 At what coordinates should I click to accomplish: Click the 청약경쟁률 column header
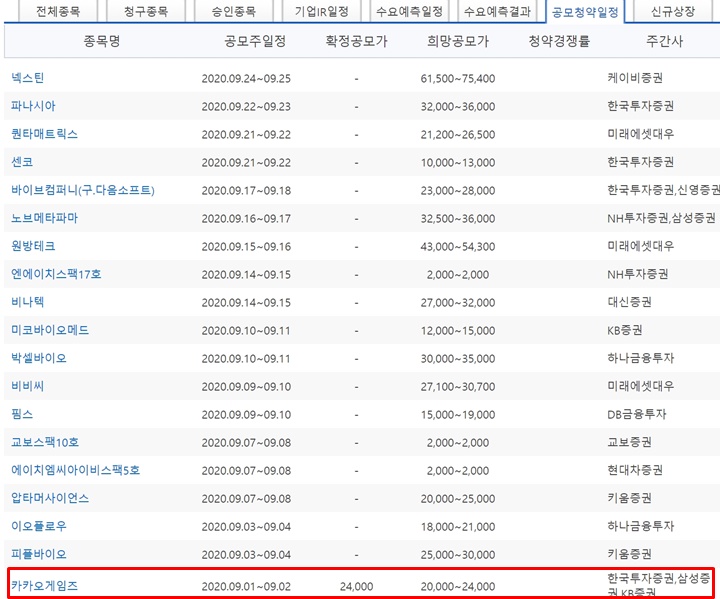[559, 41]
